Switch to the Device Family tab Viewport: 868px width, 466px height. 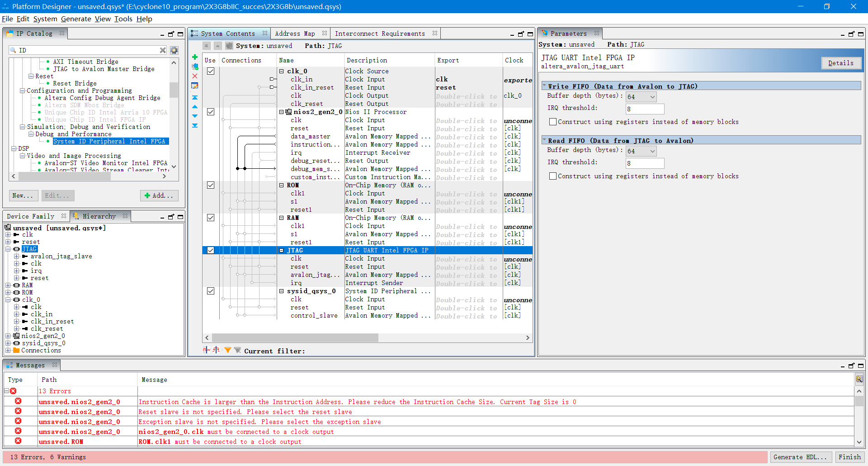point(31,216)
